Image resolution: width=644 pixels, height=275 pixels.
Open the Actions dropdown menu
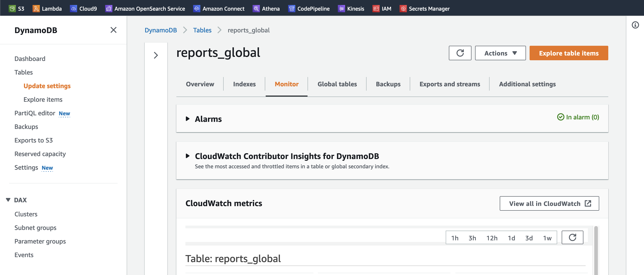point(500,53)
